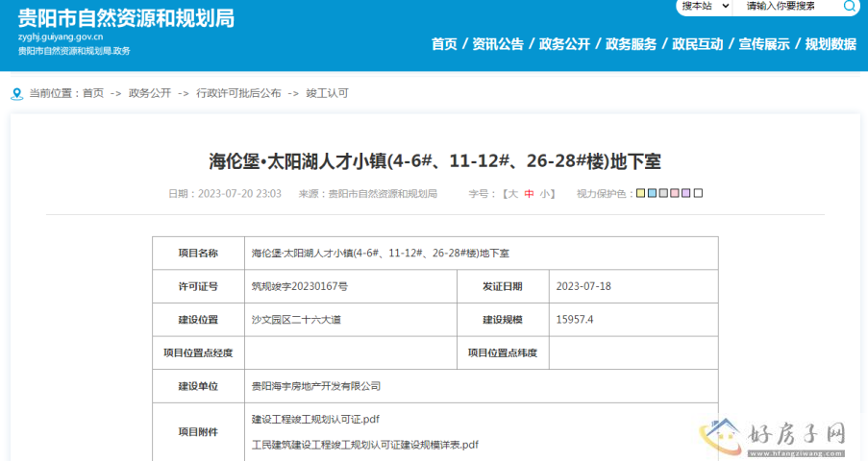The height and width of the screenshot is (461, 868).
Task: Open the 政务服务 navigation item
Action: 632,44
